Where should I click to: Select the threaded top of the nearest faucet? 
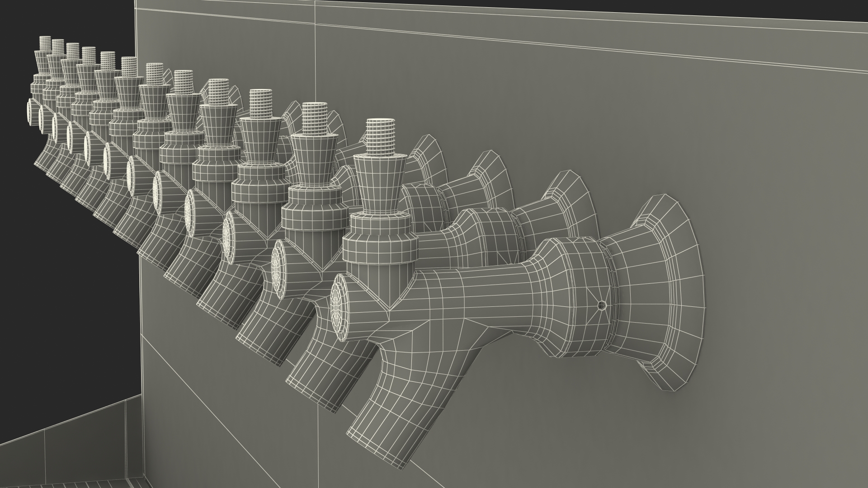pyautogui.click(x=380, y=136)
